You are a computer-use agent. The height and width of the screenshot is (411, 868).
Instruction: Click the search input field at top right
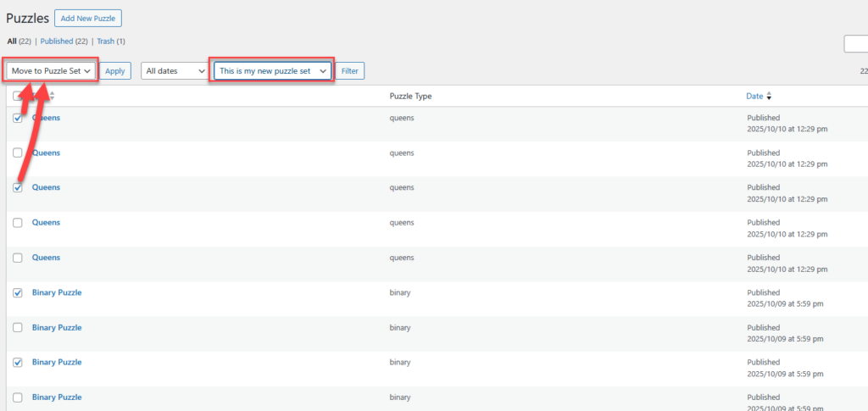(x=855, y=44)
